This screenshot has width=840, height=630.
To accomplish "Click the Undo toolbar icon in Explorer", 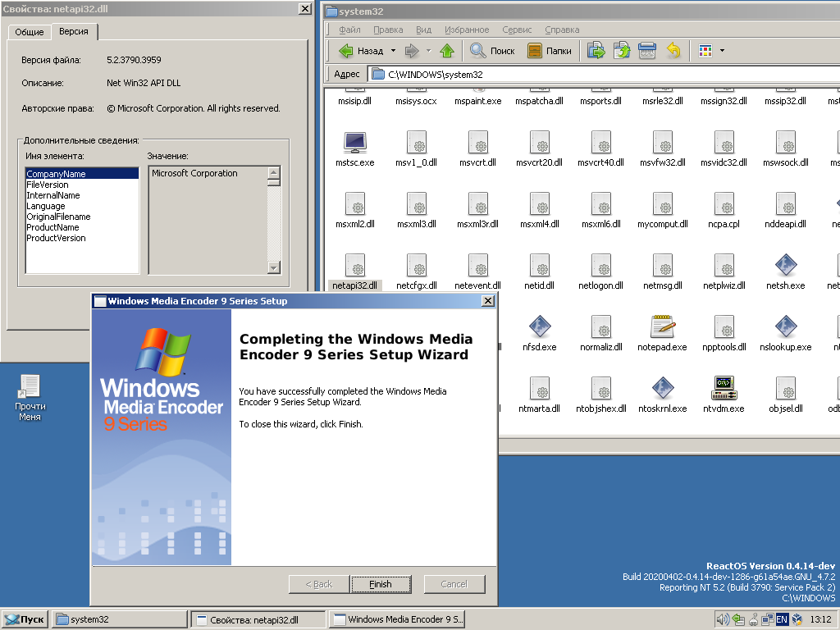I will click(x=673, y=51).
